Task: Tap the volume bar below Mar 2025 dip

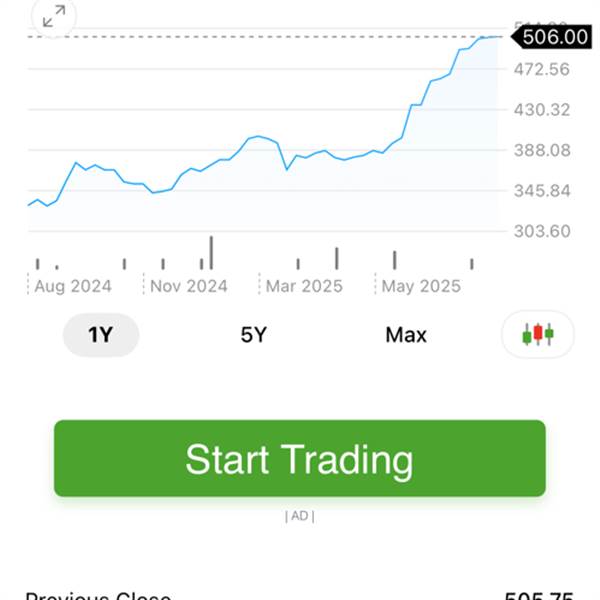Action: 298,264
